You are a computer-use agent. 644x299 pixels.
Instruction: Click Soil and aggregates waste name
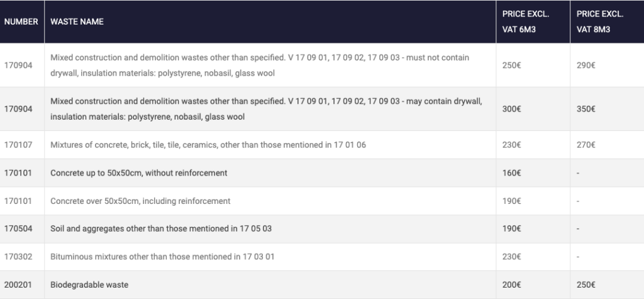tap(161, 228)
